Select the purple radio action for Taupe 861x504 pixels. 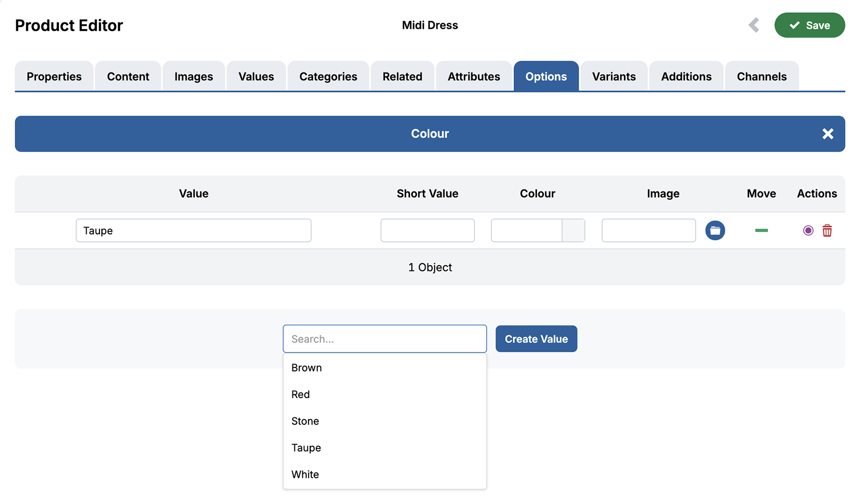click(x=808, y=230)
